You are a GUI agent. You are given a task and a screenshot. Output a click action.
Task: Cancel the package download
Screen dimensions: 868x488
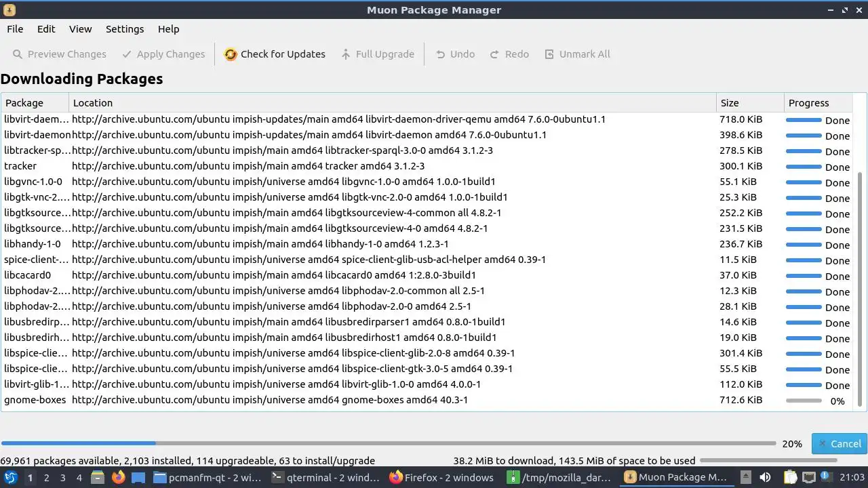click(840, 444)
